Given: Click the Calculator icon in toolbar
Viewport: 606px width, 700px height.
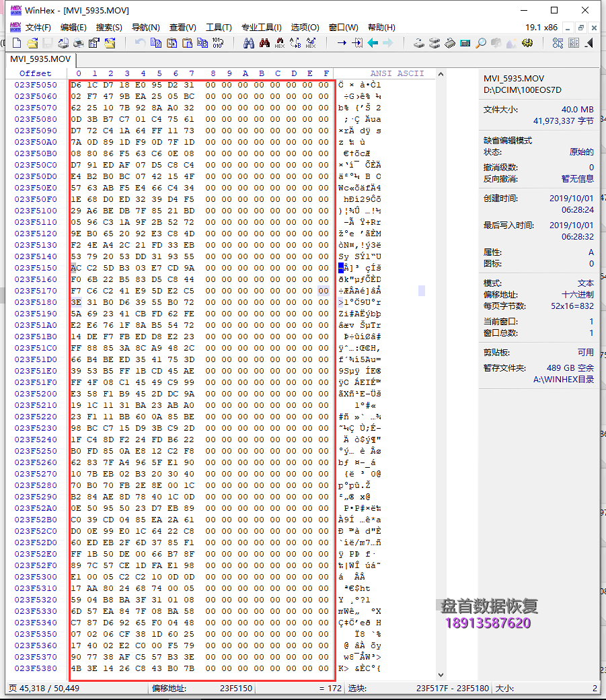Looking at the screenshot, I should coord(465,43).
